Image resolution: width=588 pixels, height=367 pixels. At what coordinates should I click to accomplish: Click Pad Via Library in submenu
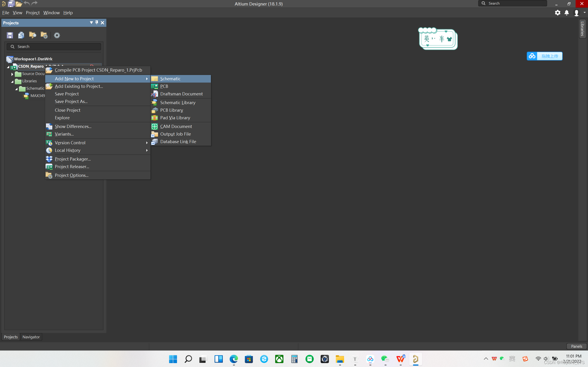coord(175,117)
